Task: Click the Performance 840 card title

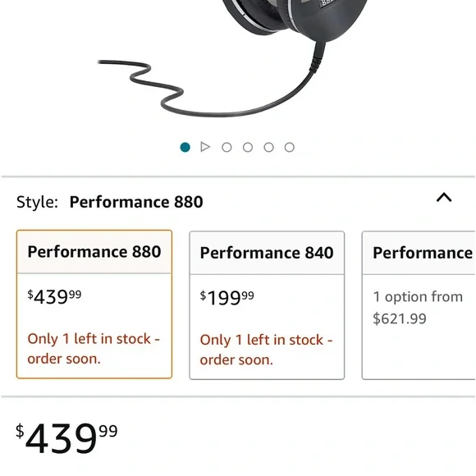Action: [267, 253]
